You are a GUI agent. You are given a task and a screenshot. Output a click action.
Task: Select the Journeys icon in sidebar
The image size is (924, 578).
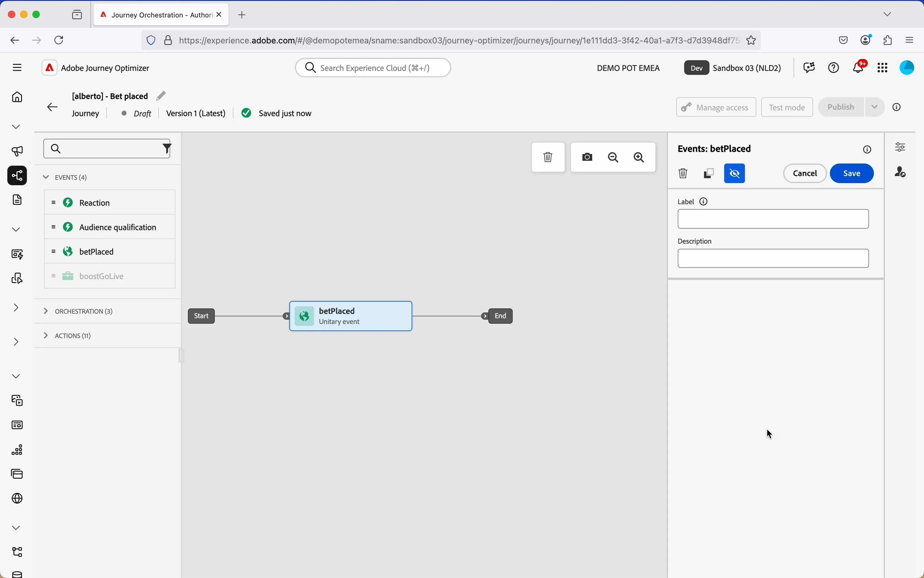(x=17, y=176)
